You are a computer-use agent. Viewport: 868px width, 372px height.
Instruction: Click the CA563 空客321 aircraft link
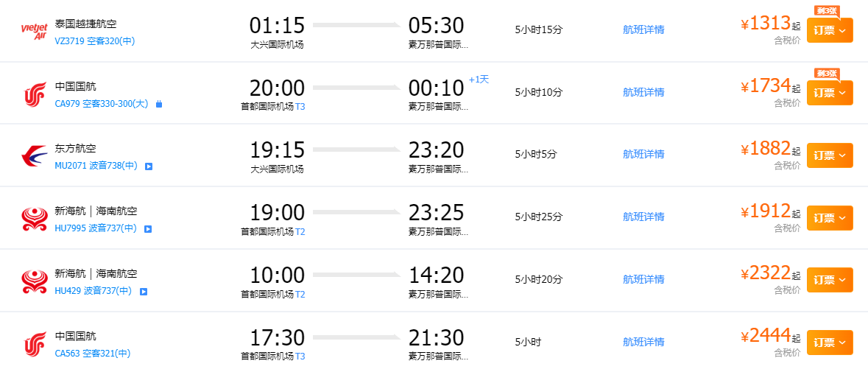[x=93, y=354]
